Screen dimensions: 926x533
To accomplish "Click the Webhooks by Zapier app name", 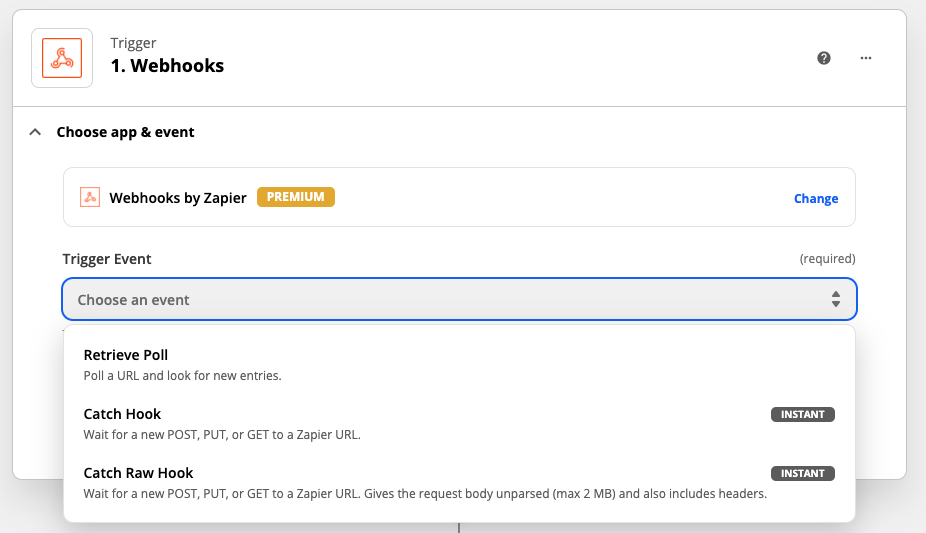I will click(x=178, y=198).
